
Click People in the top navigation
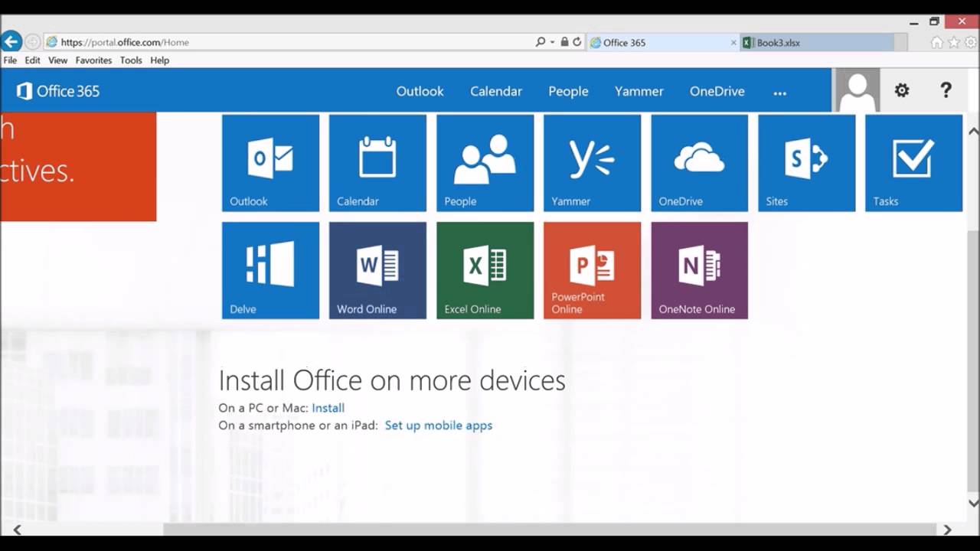(568, 91)
